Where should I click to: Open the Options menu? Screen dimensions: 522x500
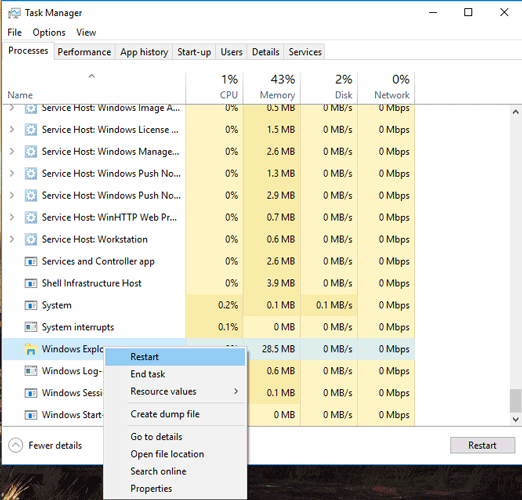click(x=49, y=32)
